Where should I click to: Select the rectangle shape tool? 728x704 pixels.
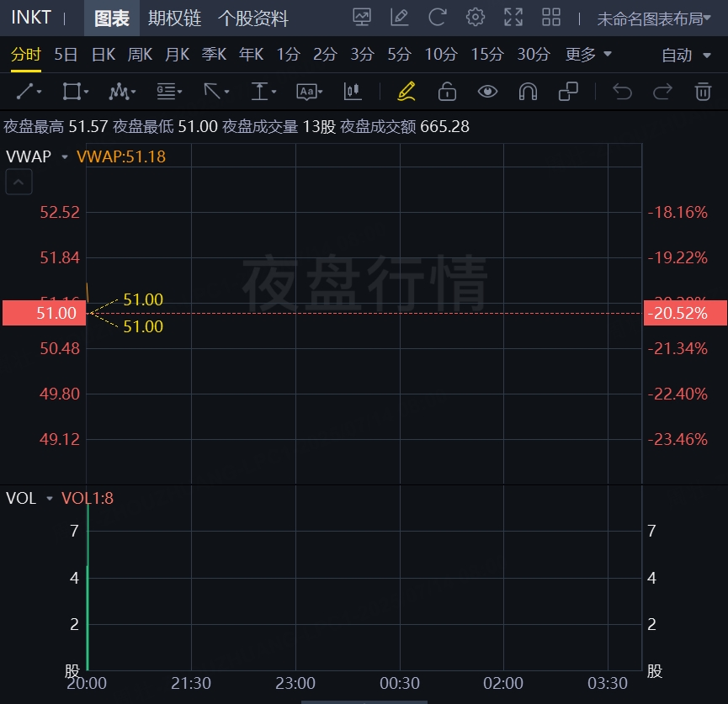pyautogui.click(x=75, y=92)
